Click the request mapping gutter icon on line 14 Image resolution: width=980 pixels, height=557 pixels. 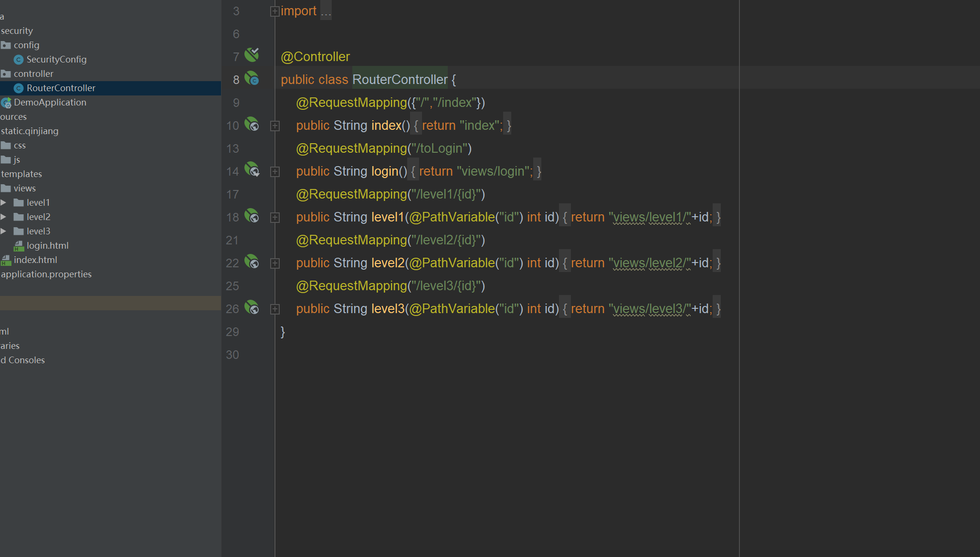(252, 169)
